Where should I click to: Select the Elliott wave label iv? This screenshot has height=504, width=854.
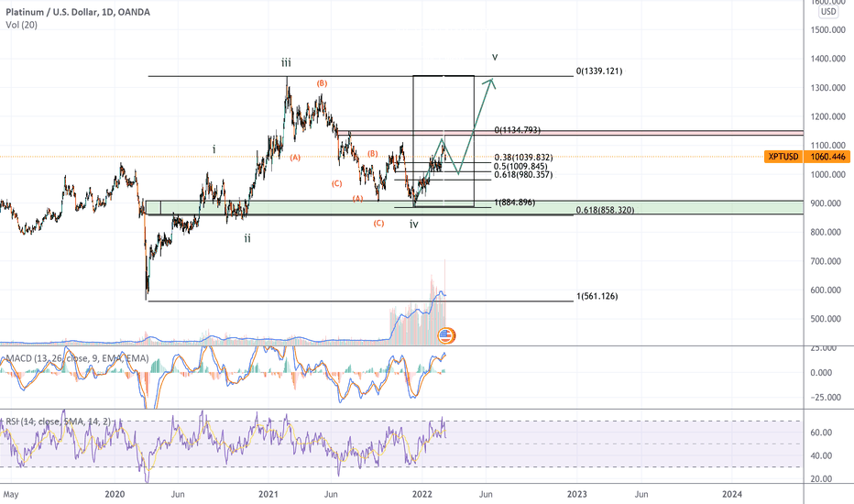(x=414, y=224)
